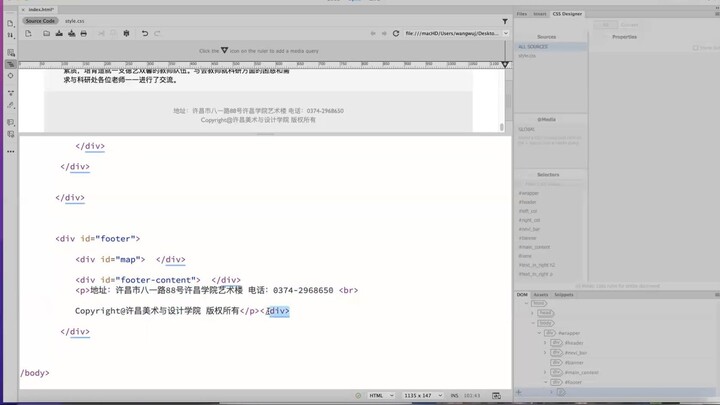
Task: Toggle the Show Set checkbox in Properties
Action: [x=696, y=47]
